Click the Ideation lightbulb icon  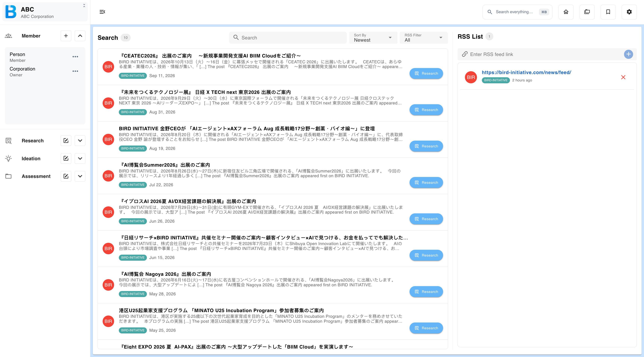click(8, 158)
